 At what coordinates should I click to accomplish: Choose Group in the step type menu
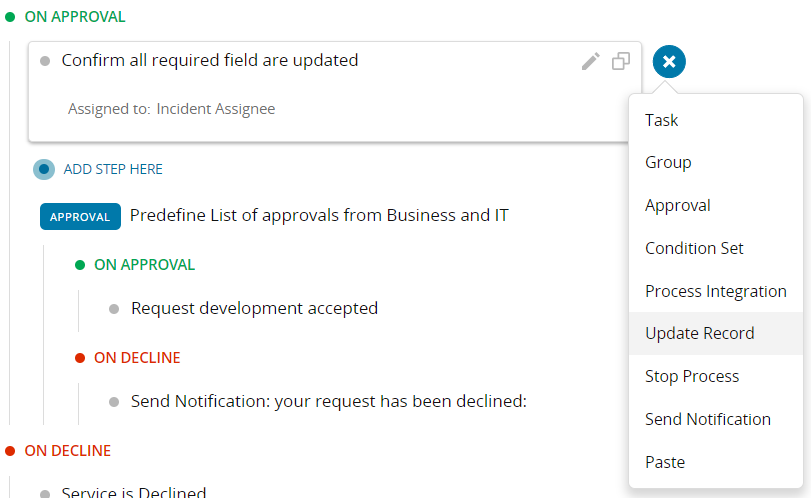point(668,162)
